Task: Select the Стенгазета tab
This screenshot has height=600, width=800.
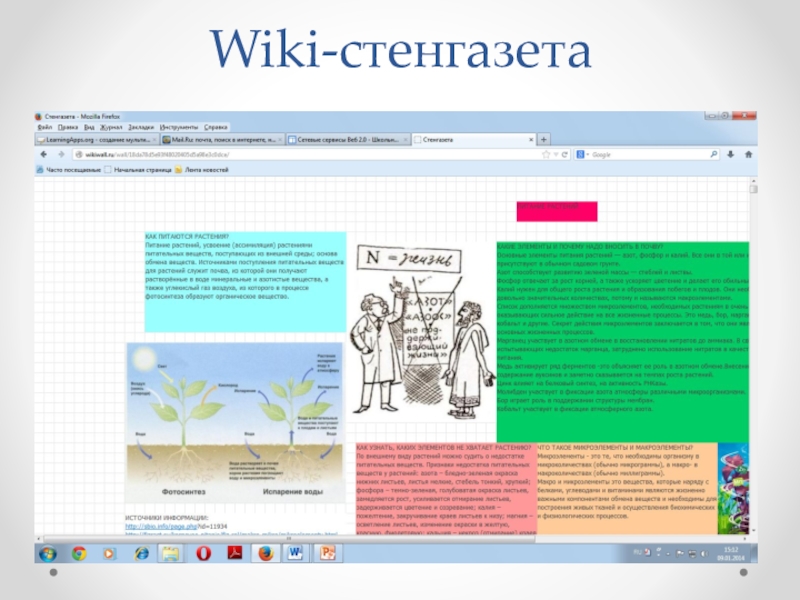Action: (473, 139)
